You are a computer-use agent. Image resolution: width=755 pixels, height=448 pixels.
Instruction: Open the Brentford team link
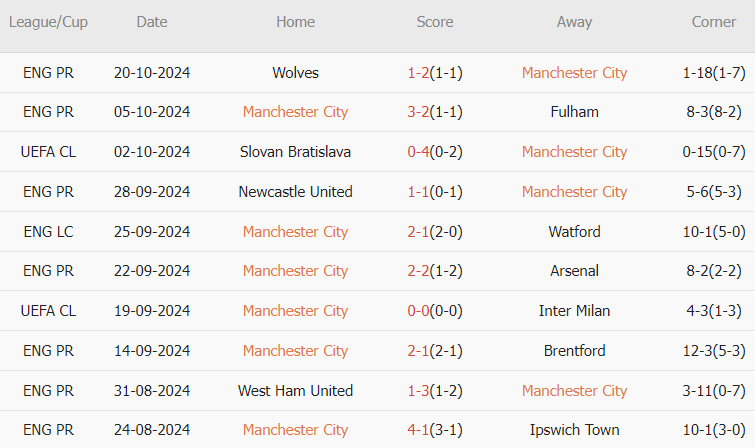(x=574, y=351)
